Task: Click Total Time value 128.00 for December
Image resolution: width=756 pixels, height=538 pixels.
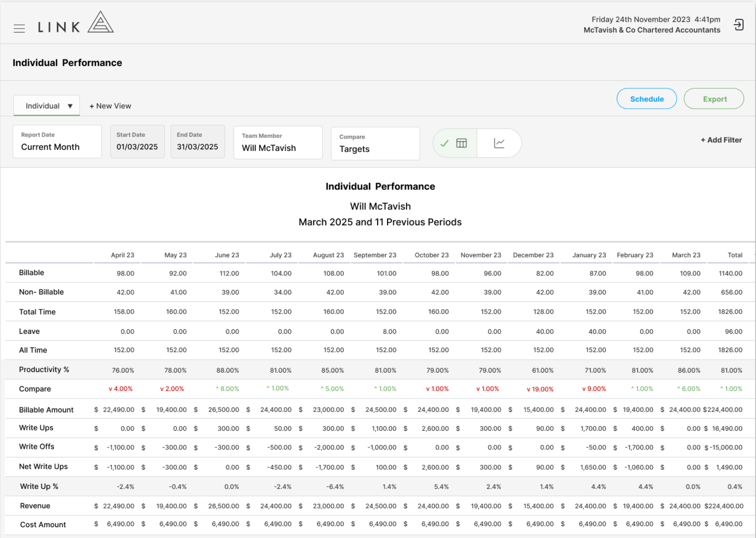Action: (543, 312)
